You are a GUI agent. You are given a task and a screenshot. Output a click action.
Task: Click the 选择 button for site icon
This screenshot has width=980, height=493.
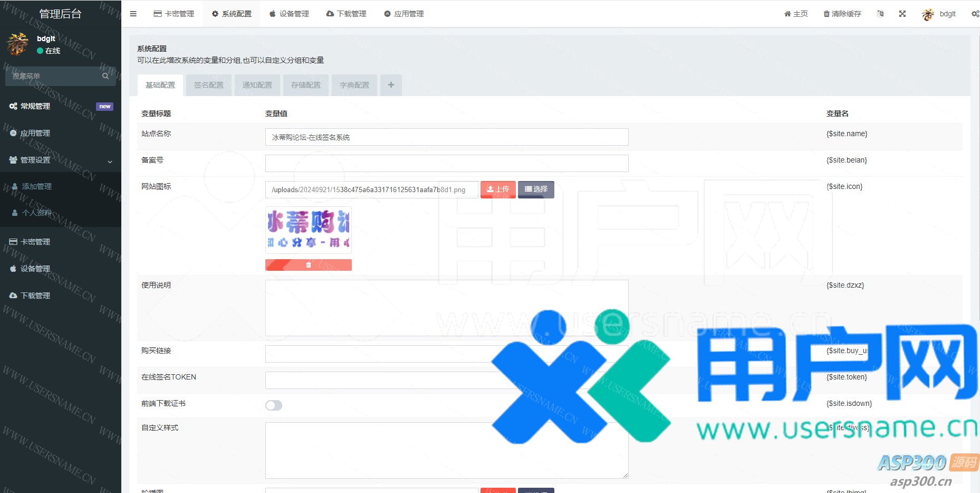pos(536,189)
